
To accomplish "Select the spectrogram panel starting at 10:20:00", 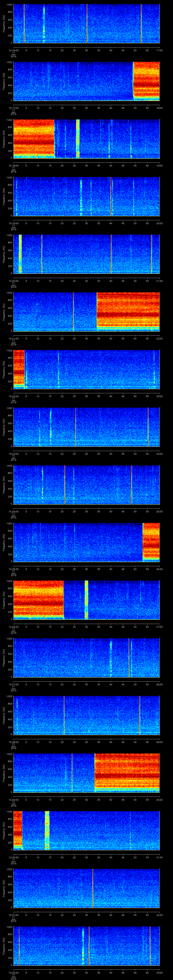I will (x=86, y=254).
